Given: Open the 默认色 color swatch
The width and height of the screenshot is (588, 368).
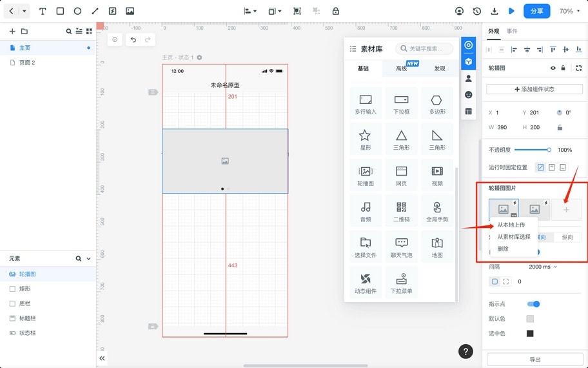Looking at the screenshot, I should pyautogui.click(x=530, y=319).
